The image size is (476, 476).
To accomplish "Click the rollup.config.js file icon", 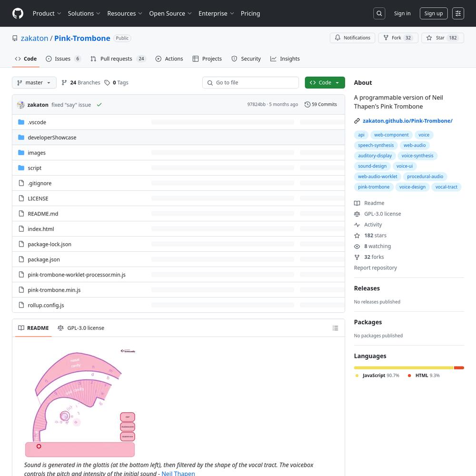I will [21, 305].
